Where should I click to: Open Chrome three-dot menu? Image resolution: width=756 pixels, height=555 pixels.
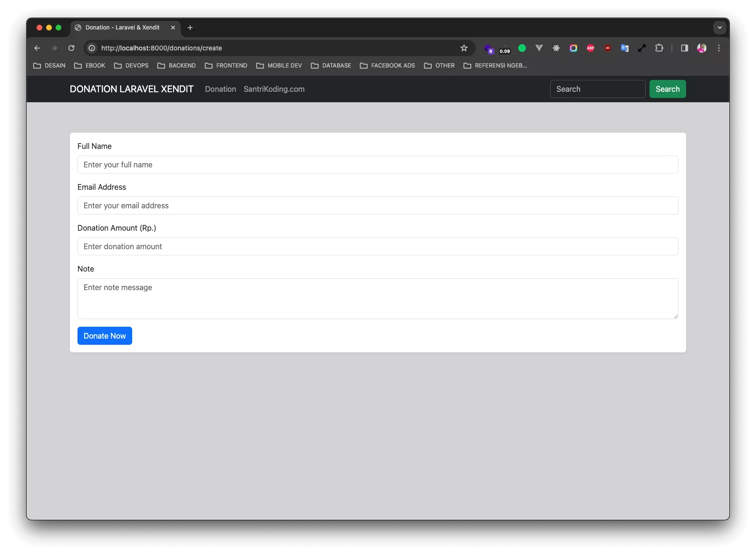[719, 48]
